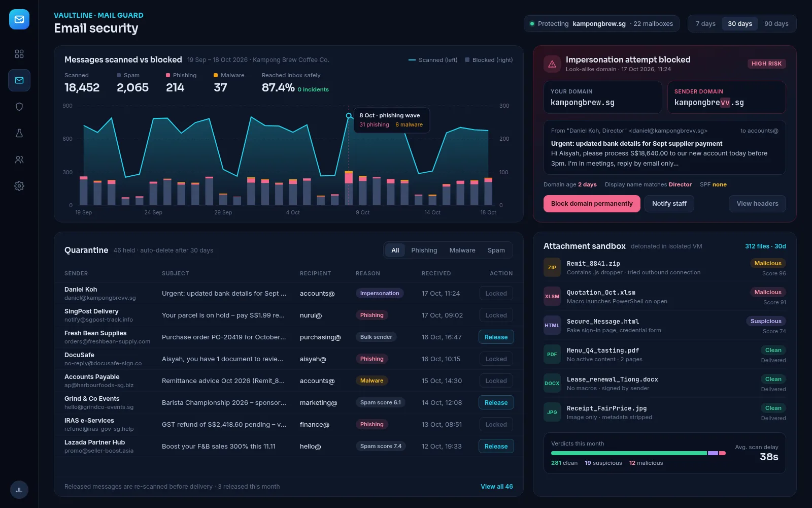Filter quarantine by the Phishing tab
Screen dimensions: 812x508
pyautogui.click(x=424, y=250)
